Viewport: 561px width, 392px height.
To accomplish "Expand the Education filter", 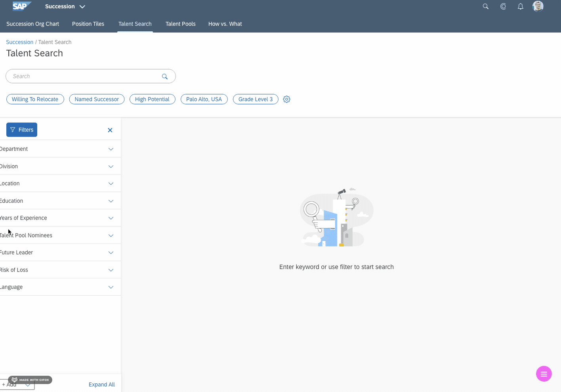I will [x=60, y=201].
